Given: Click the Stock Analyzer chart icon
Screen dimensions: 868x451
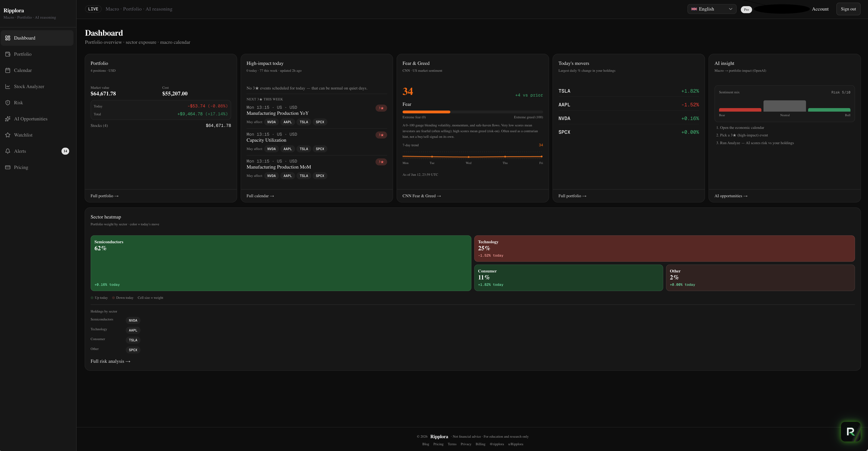Looking at the screenshot, I should click(8, 87).
